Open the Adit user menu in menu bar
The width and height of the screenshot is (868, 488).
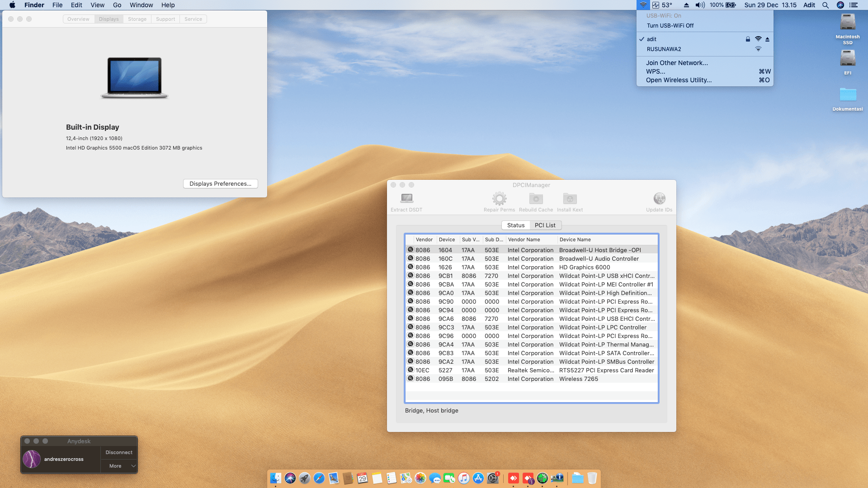[x=809, y=5]
